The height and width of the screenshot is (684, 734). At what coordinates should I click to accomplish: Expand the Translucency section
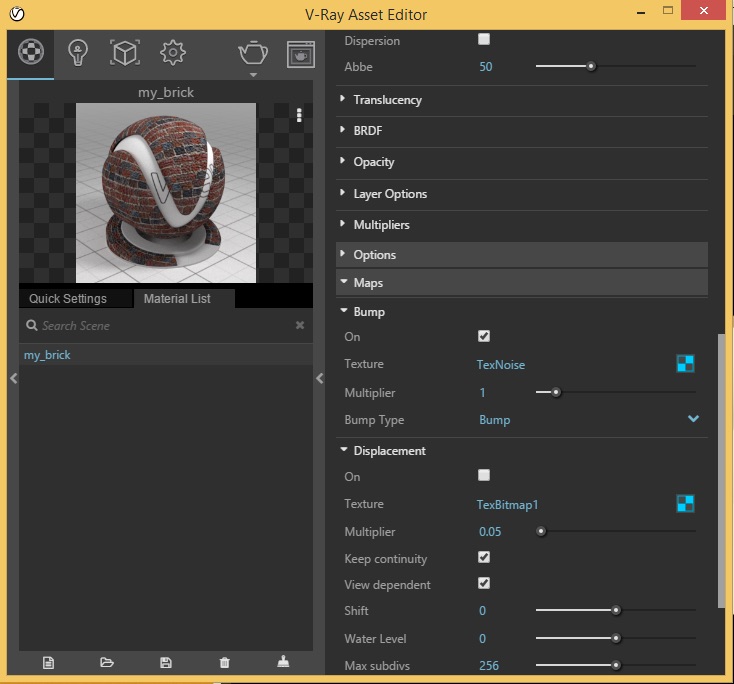coord(387,100)
